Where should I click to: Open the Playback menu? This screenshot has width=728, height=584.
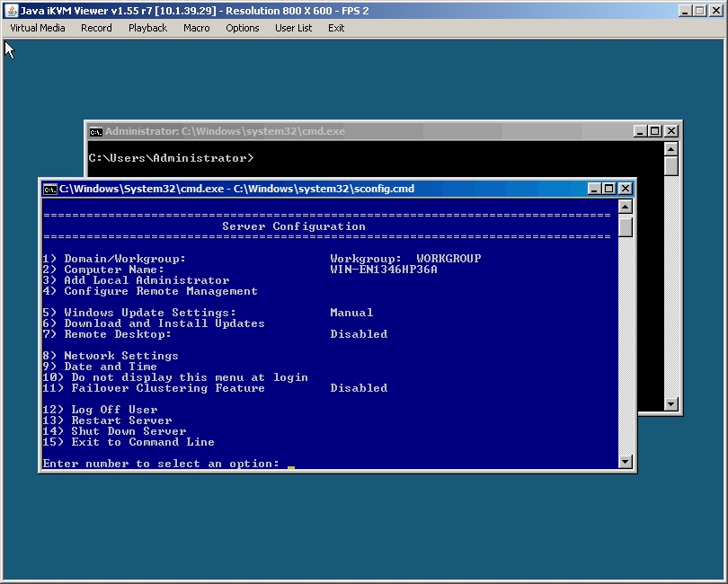147,28
